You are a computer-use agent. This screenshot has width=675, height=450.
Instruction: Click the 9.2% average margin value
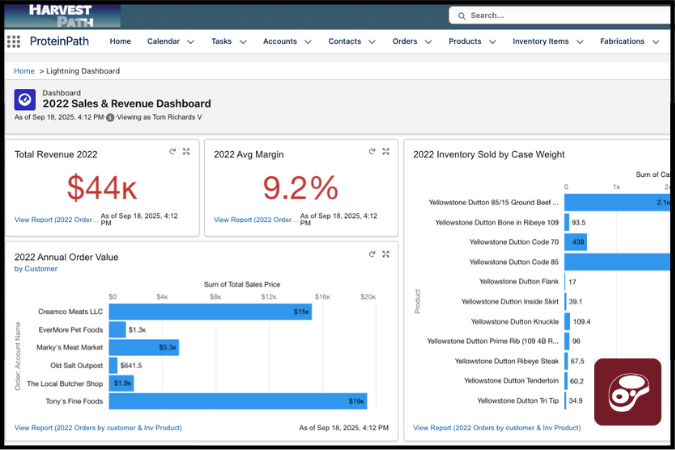click(300, 188)
